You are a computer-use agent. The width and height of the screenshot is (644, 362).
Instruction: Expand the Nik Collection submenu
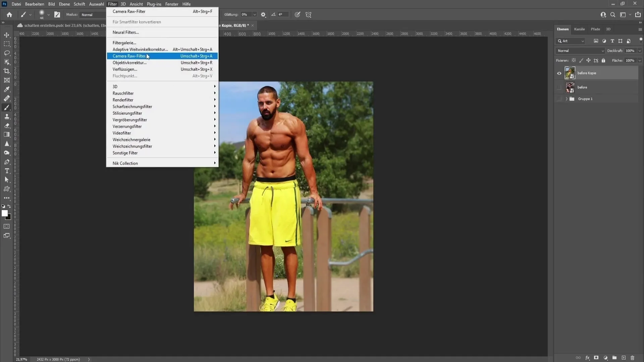tap(162, 163)
